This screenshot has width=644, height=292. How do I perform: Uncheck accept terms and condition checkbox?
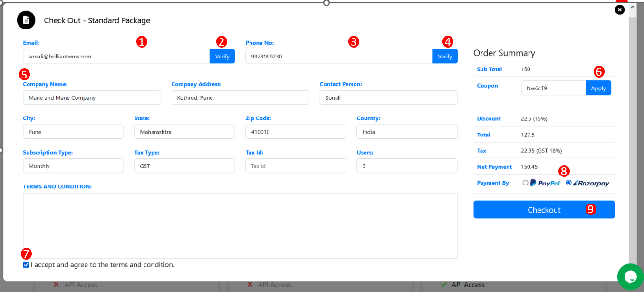click(26, 265)
